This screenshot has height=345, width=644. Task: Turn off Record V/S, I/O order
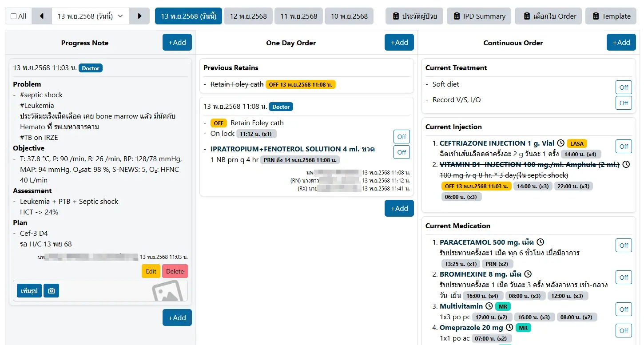point(624,103)
